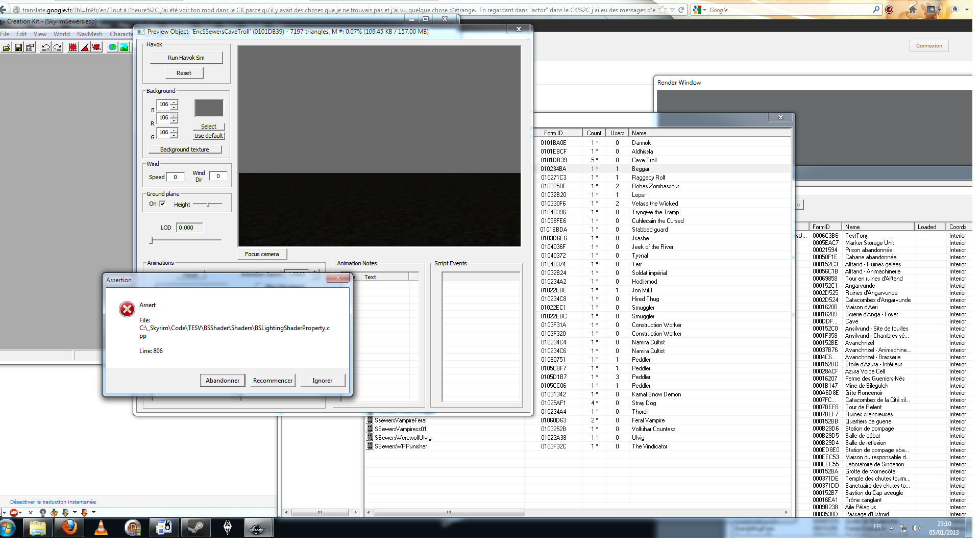Open the Landscape editing icon

pyautogui.click(x=124, y=47)
